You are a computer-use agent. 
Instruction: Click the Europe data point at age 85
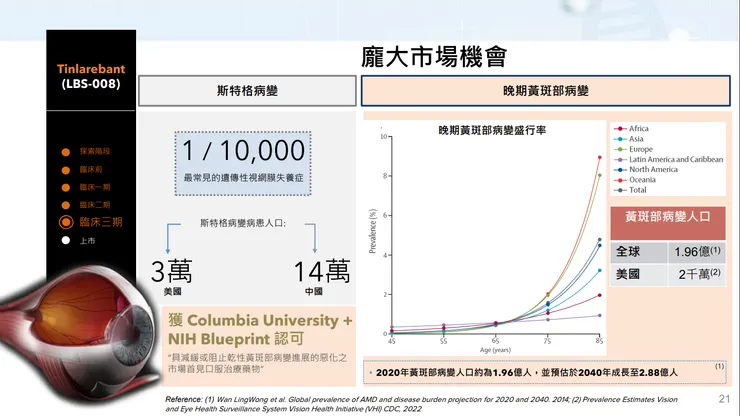click(x=600, y=175)
